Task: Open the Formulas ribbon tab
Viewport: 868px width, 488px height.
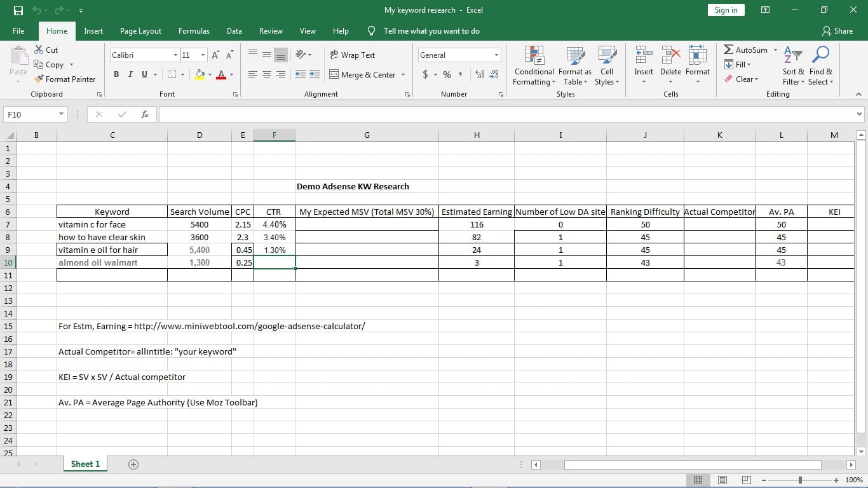Action: (194, 31)
